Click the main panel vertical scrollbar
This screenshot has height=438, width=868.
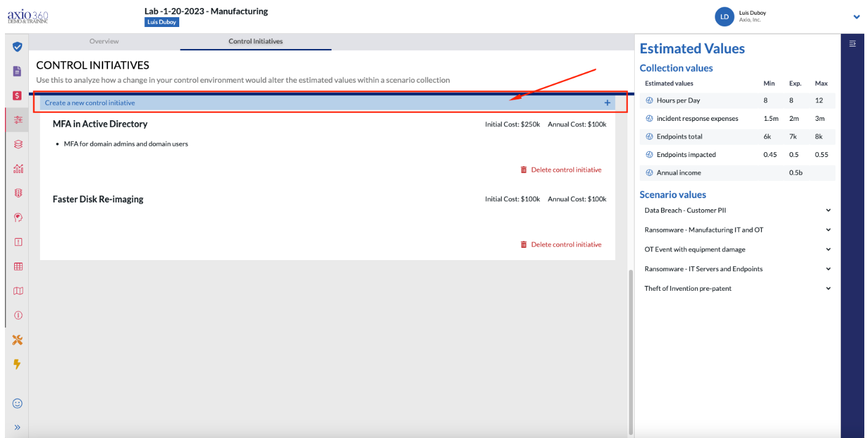pyautogui.click(x=630, y=351)
